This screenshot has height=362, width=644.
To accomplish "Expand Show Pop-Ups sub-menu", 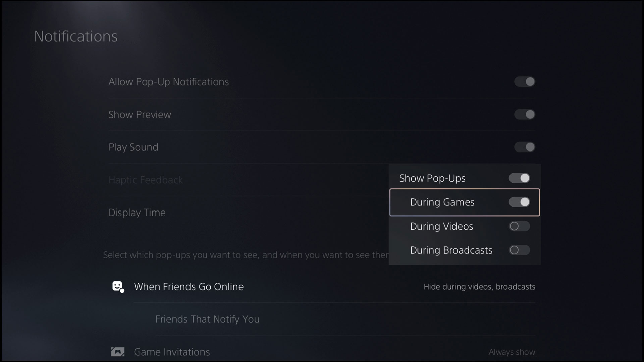I will click(465, 178).
